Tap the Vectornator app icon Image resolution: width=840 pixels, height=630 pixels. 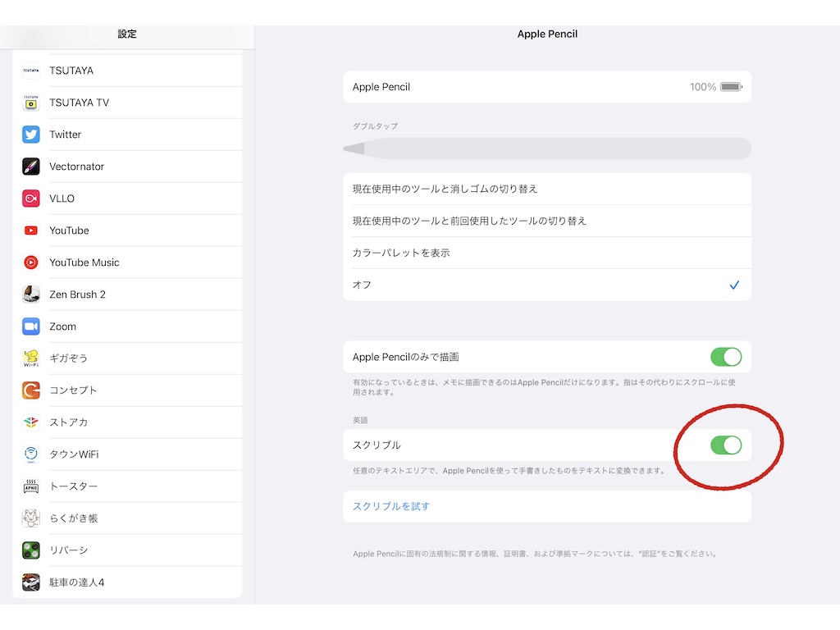31,167
